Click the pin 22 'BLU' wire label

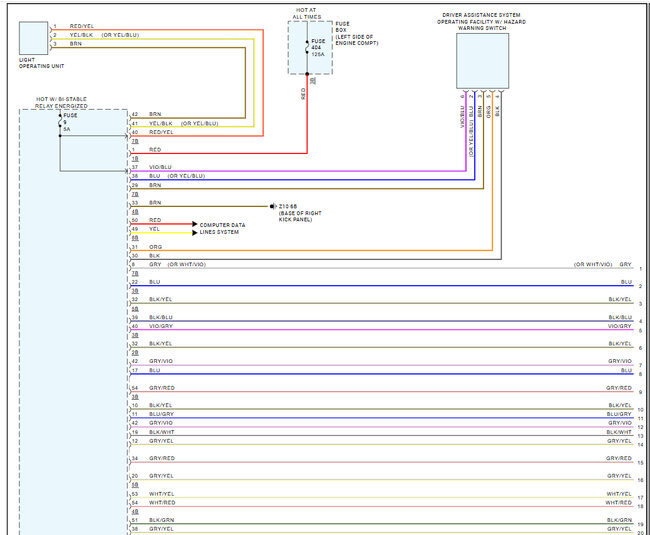coord(155,282)
